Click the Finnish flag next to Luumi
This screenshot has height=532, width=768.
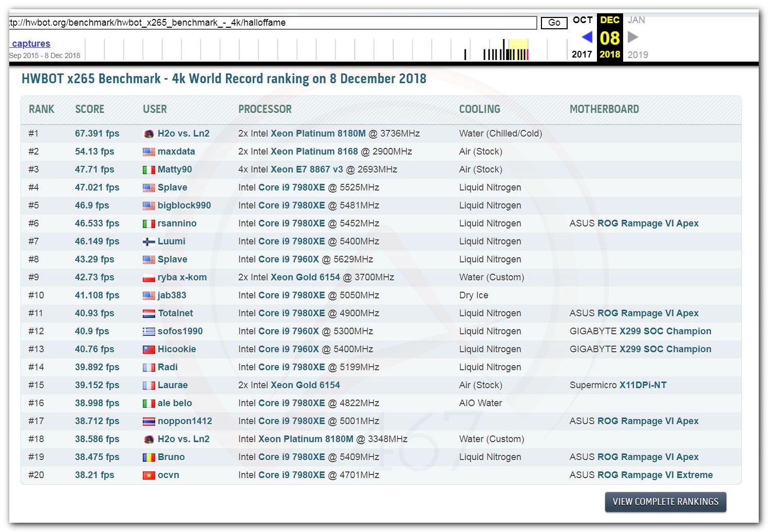(148, 242)
